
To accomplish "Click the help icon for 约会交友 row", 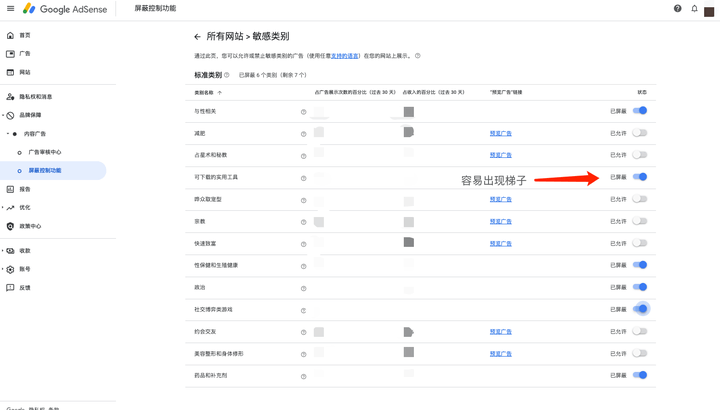I will (x=303, y=332).
